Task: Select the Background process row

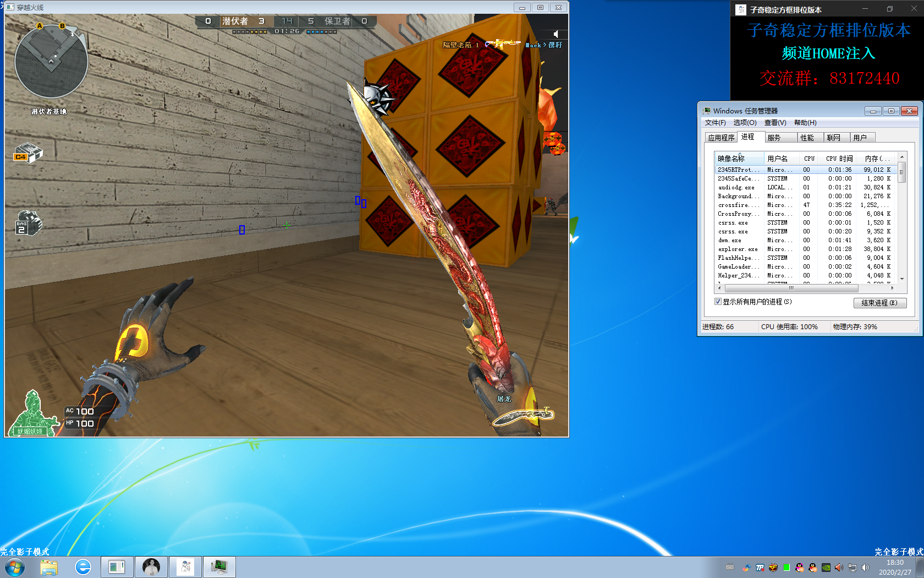Action: (806, 196)
